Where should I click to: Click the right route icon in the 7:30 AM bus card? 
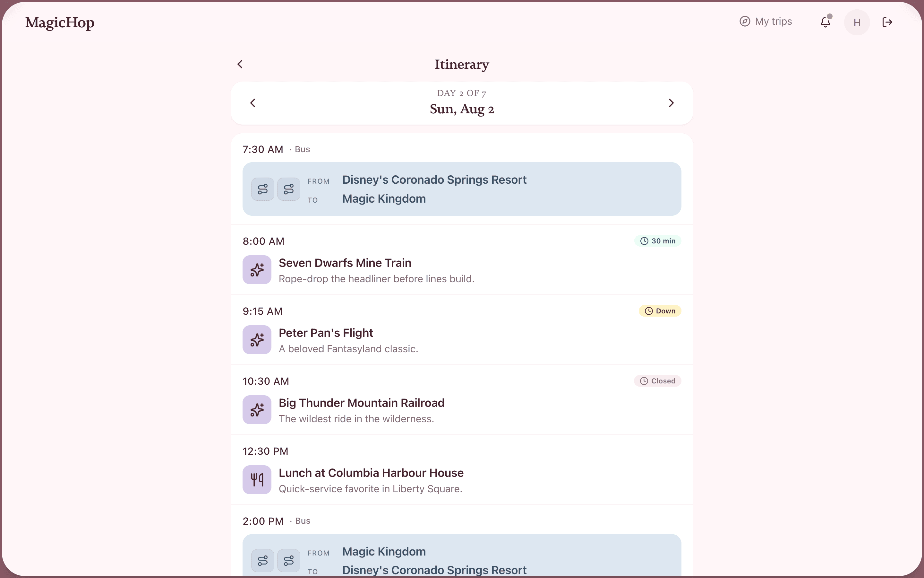point(289,189)
